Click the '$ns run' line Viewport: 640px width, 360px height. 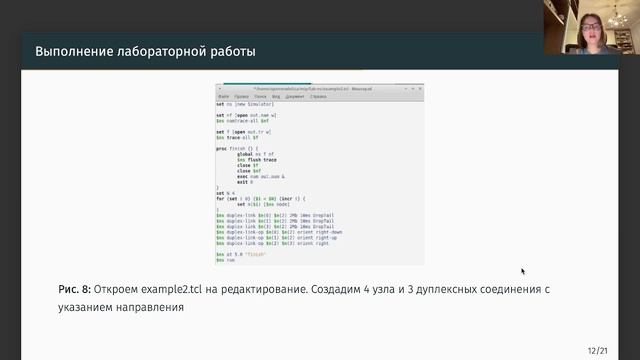(225, 260)
